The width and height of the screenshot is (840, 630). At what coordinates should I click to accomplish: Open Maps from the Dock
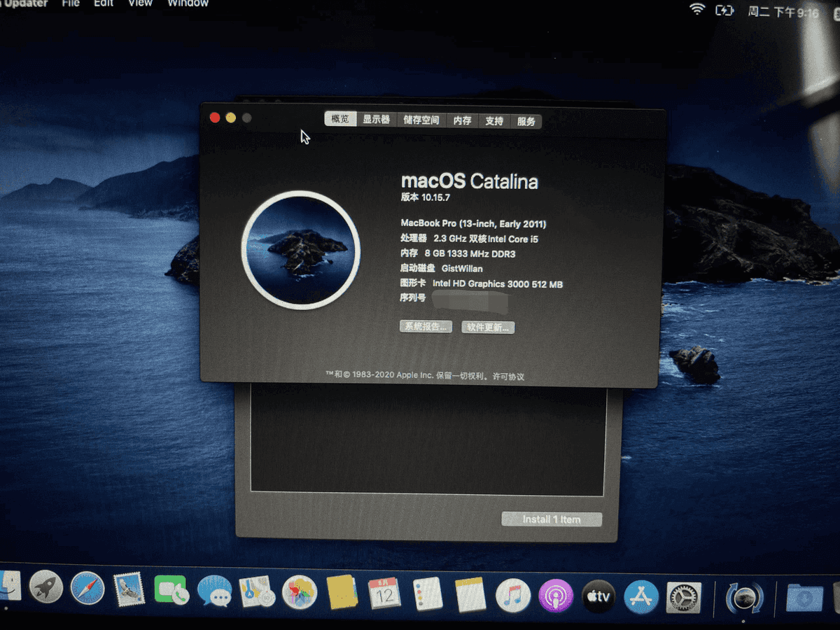tap(257, 593)
